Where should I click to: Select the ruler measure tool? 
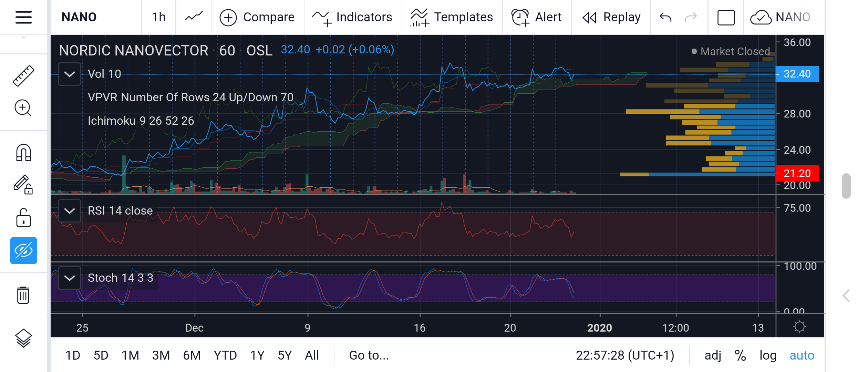pos(23,76)
